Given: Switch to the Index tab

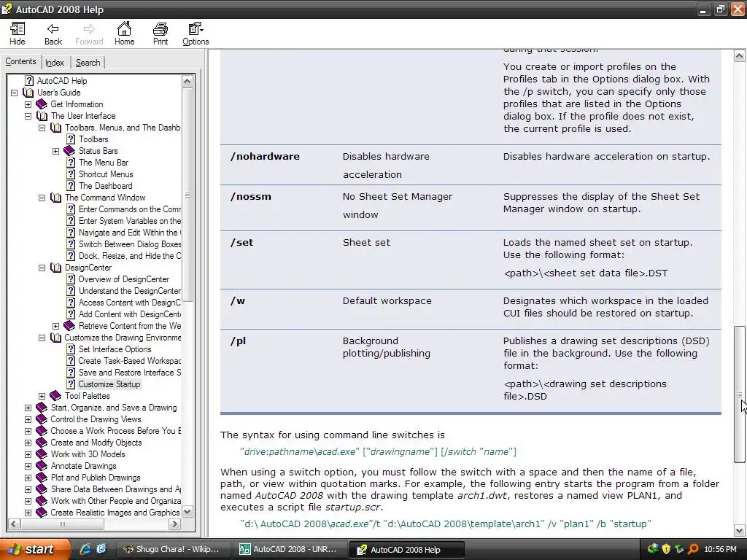Looking at the screenshot, I should click(x=55, y=63).
